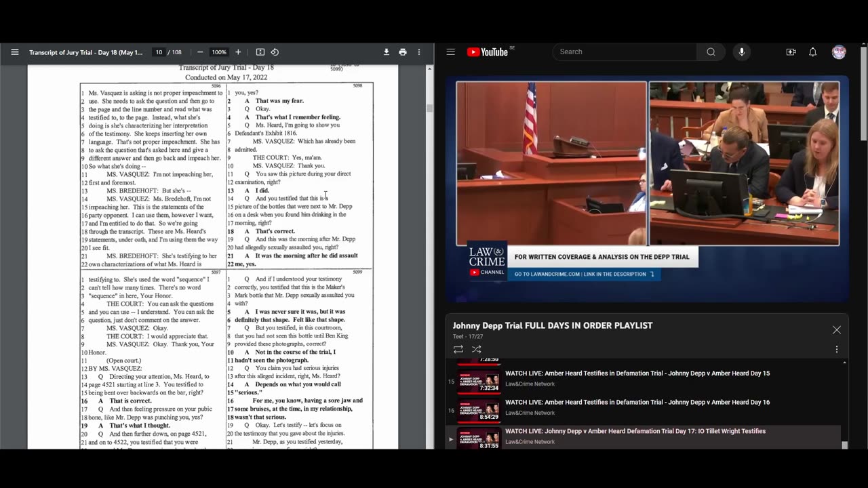Zoom out the PDF transcript

pyautogui.click(x=200, y=52)
